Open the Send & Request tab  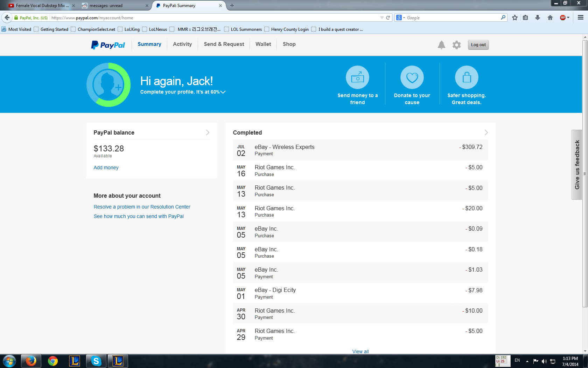point(224,44)
